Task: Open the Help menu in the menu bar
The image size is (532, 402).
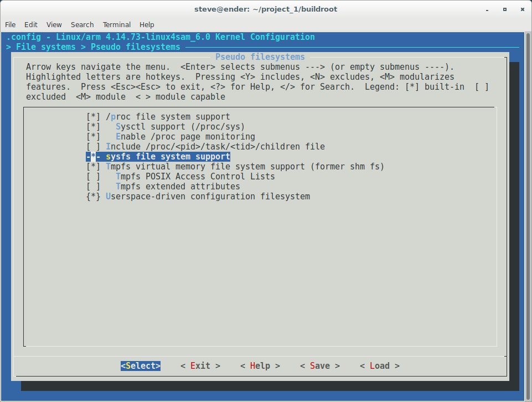Action: (x=147, y=24)
